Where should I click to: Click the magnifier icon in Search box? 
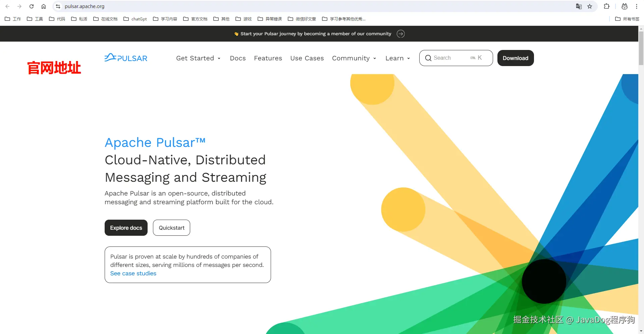(x=428, y=58)
